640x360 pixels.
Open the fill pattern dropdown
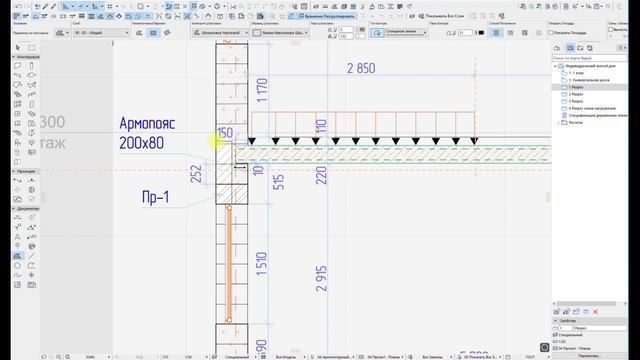[x=280, y=33]
